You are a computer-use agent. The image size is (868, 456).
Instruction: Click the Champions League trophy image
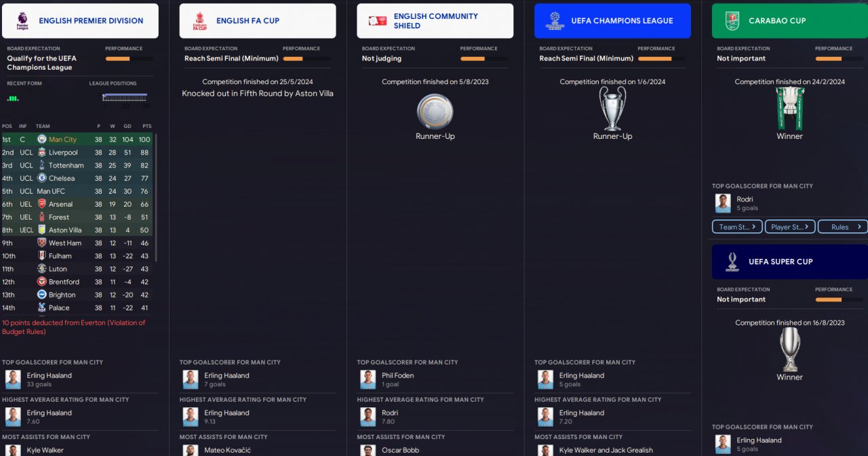(612, 108)
